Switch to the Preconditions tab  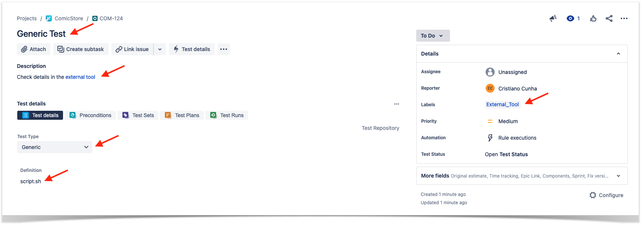coord(90,115)
